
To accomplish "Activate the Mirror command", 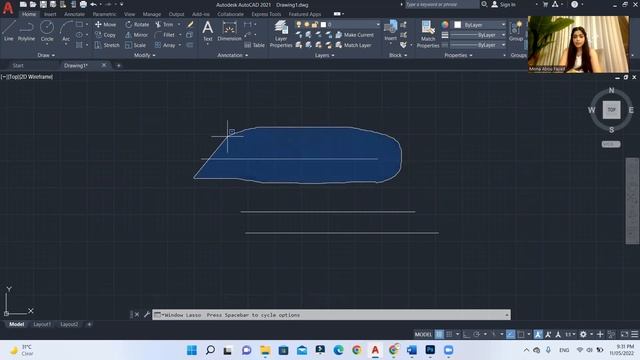I will click(137, 35).
